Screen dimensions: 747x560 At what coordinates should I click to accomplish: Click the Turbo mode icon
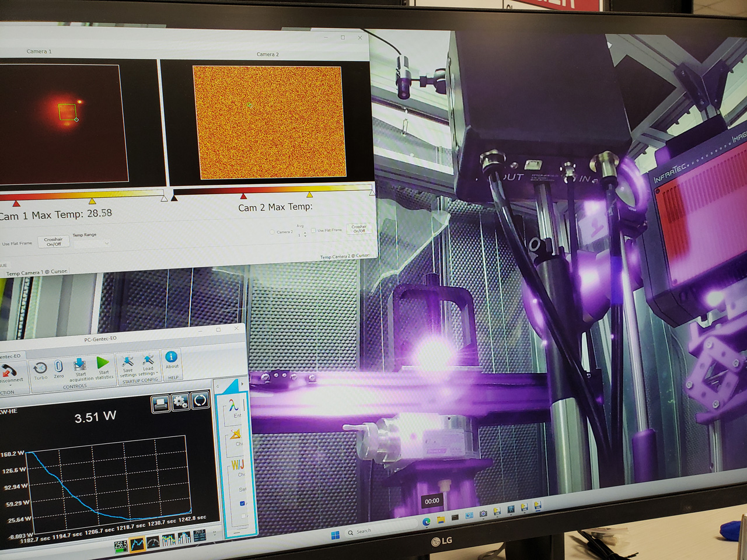[x=40, y=369]
